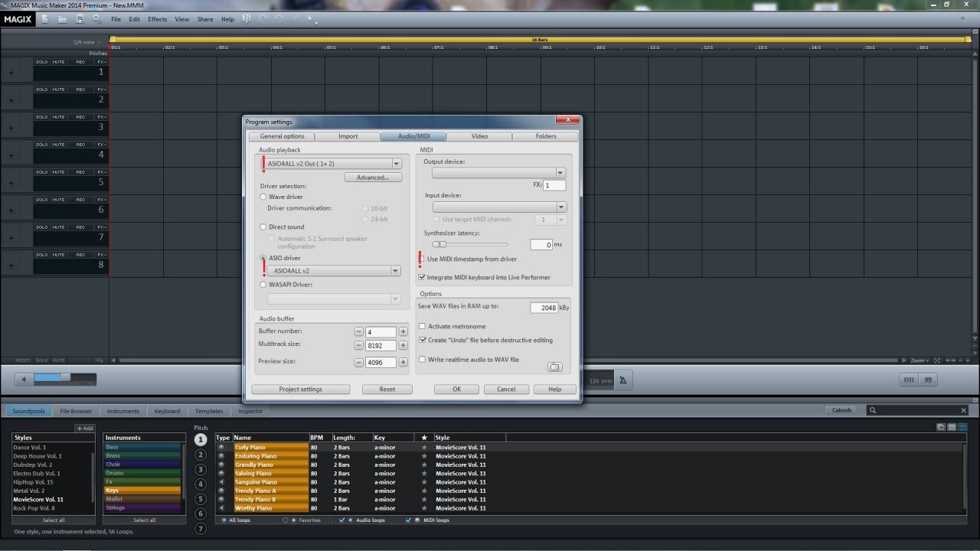Favorite the Curly Piano loop star
Viewport: 980px width, 551px height.
(424, 448)
